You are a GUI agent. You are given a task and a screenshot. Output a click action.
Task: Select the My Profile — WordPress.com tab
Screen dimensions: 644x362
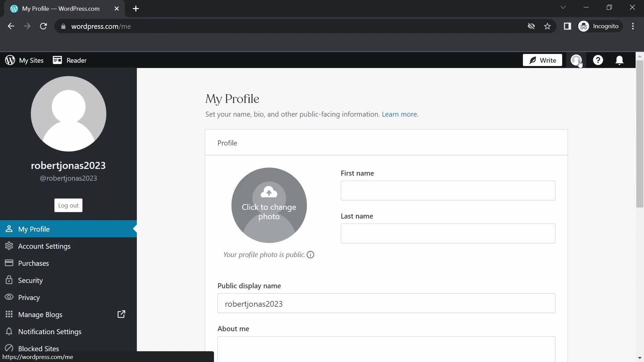tap(60, 8)
